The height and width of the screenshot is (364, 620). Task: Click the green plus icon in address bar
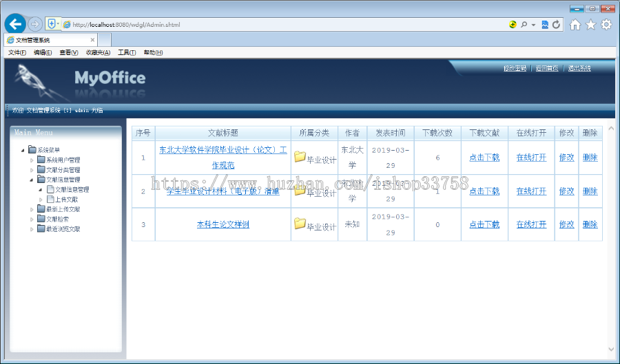pyautogui.click(x=513, y=25)
